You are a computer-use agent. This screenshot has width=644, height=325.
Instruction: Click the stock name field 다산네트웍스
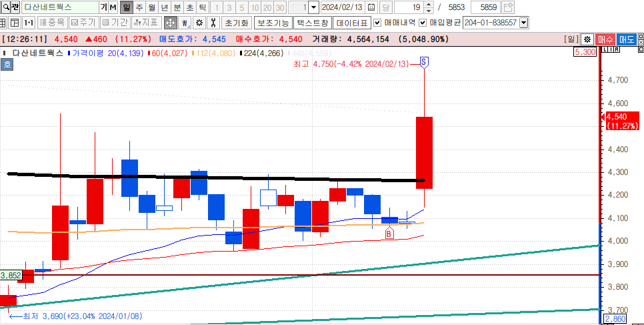coord(60,7)
